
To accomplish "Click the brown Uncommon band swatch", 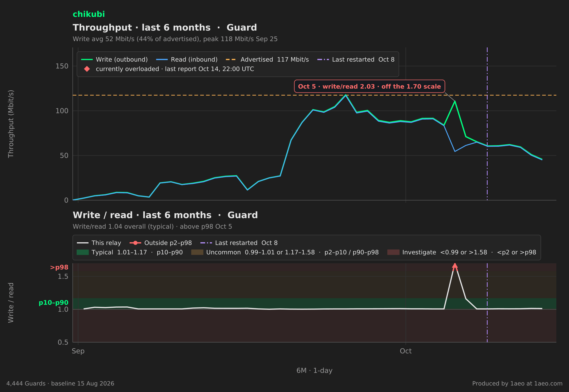I will [x=197, y=252].
